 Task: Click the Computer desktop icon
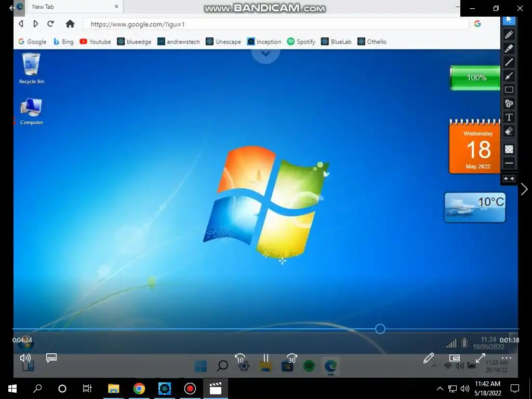(31, 112)
